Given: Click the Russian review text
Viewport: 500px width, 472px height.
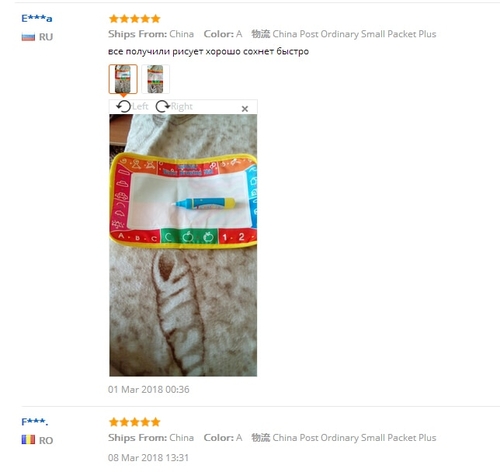Looking at the screenshot, I should point(208,52).
